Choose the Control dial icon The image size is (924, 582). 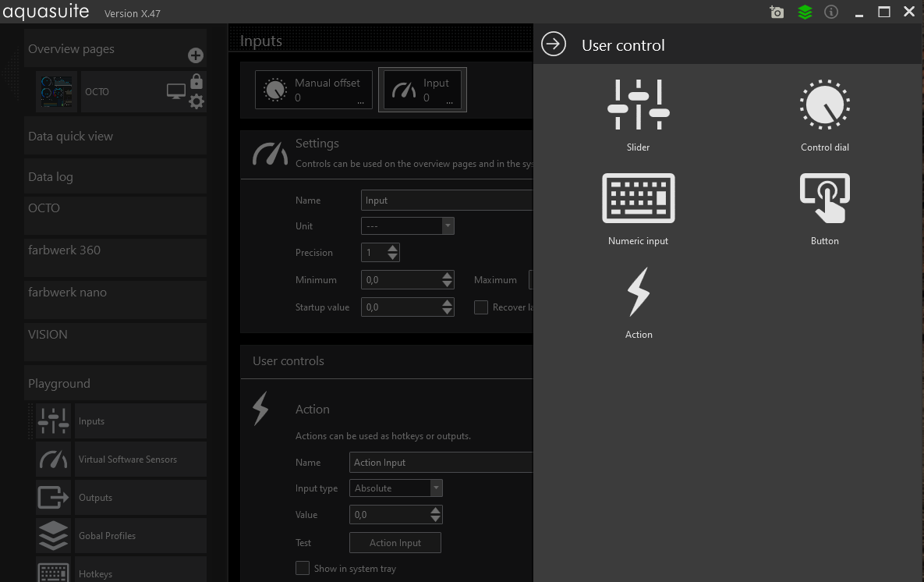coord(824,105)
